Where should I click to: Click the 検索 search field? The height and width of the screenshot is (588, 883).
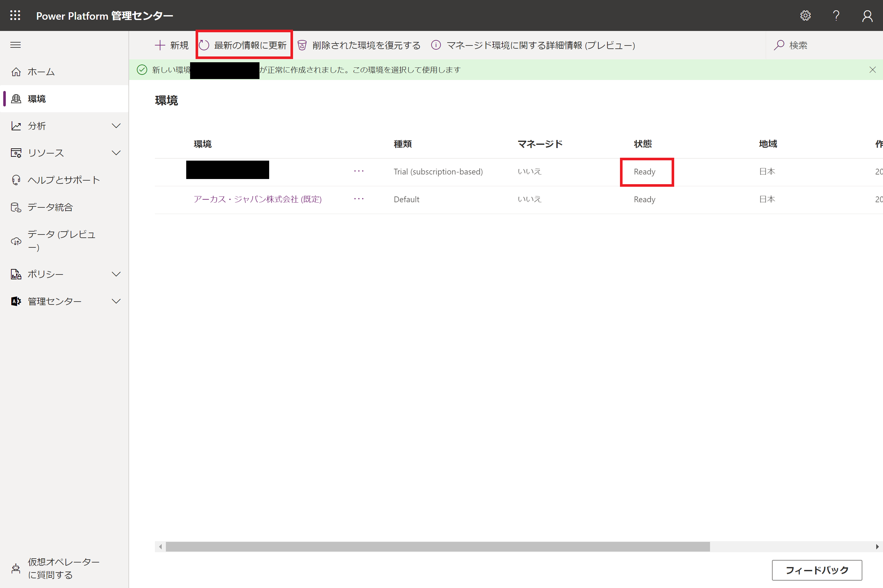click(825, 45)
